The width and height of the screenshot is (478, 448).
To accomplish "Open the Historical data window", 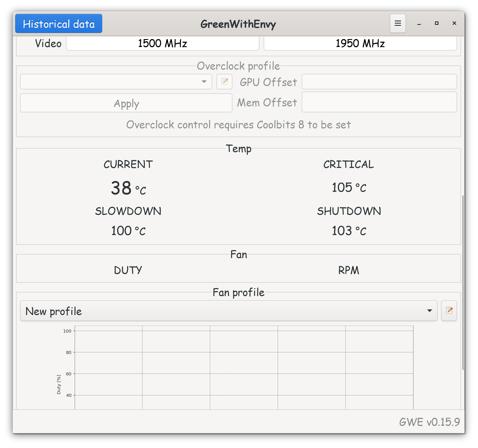I will (x=59, y=24).
